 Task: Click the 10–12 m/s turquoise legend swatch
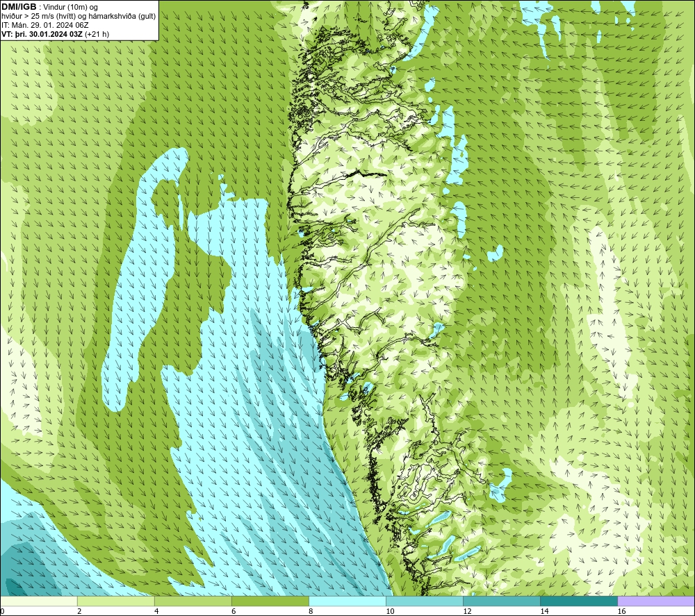click(424, 601)
